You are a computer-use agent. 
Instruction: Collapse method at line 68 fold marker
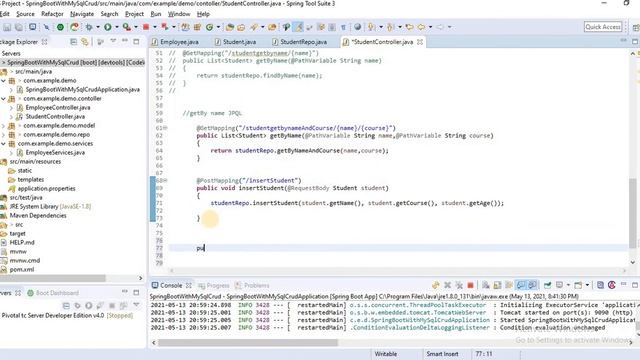click(165, 180)
